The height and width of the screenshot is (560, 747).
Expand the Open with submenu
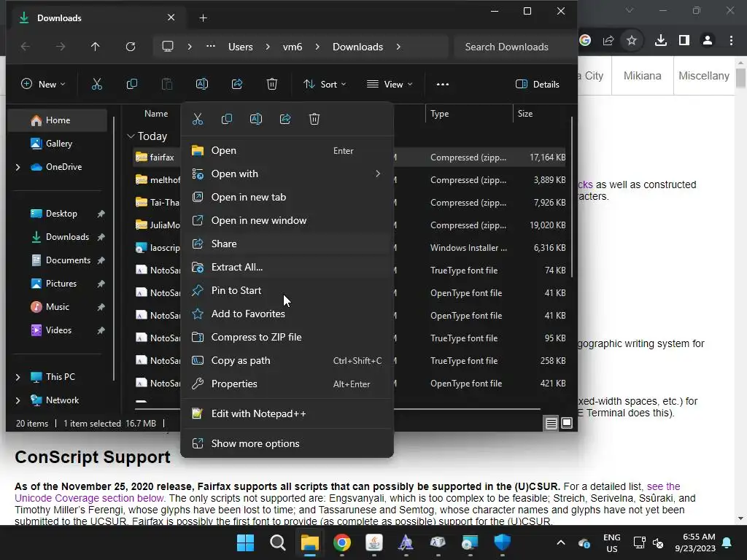point(378,174)
